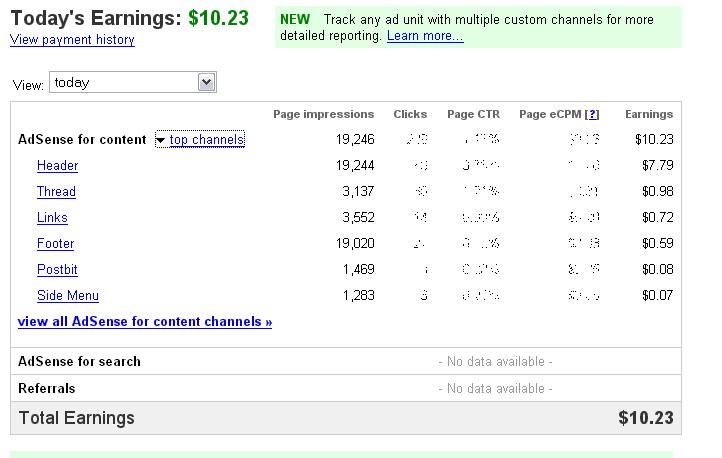722x458 pixels.
Task: Click the Earnings column header
Action: click(649, 115)
